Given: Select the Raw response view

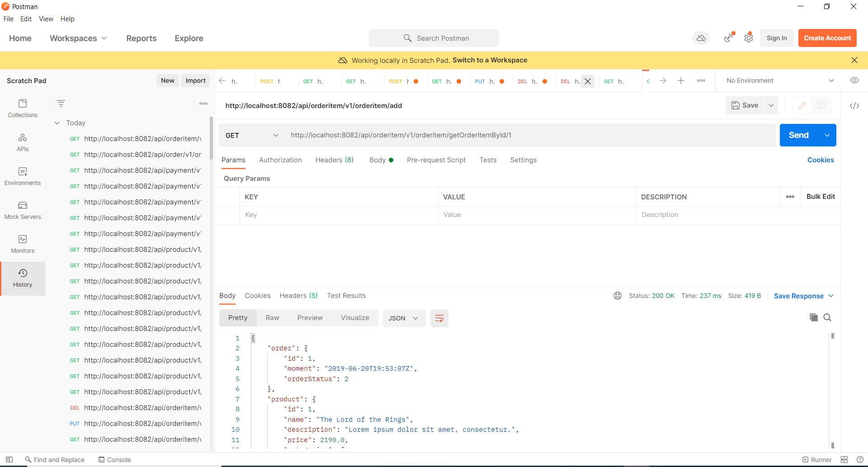Looking at the screenshot, I should 272,318.
